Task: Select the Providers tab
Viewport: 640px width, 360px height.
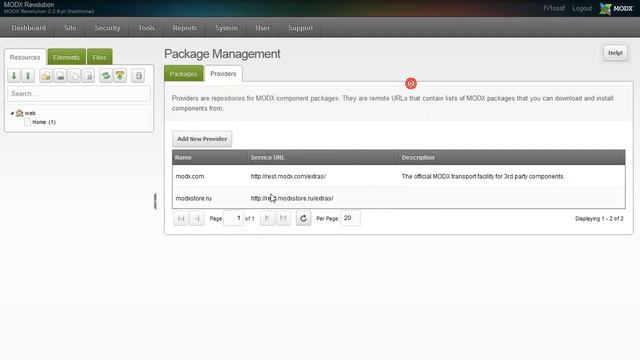Action: [223, 73]
